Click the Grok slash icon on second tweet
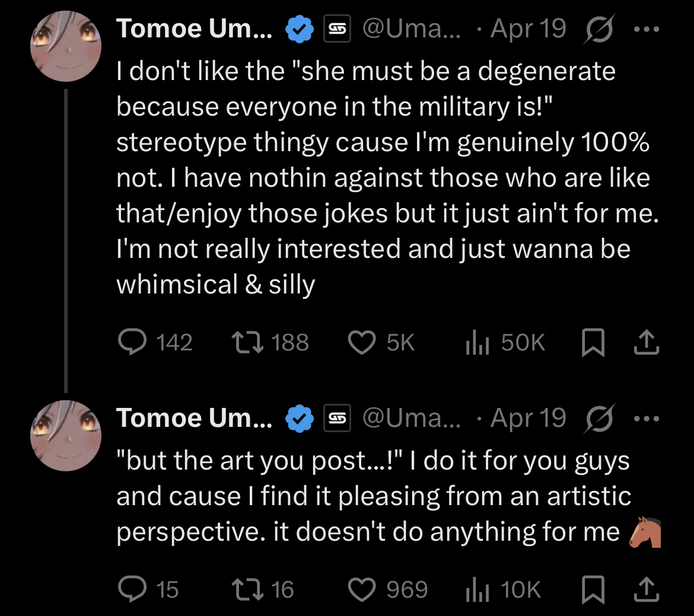The width and height of the screenshot is (694, 616). (x=599, y=419)
